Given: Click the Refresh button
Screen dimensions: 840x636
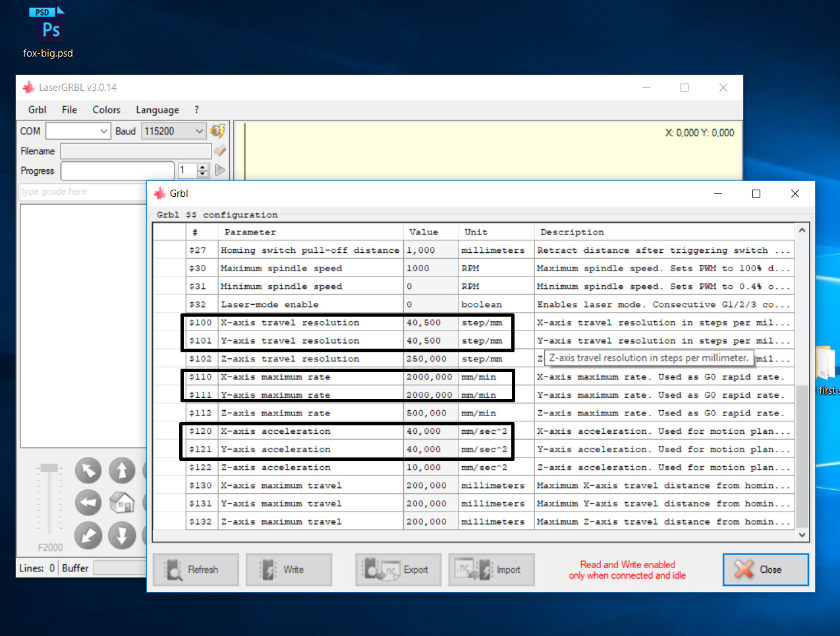Looking at the screenshot, I should (196, 570).
